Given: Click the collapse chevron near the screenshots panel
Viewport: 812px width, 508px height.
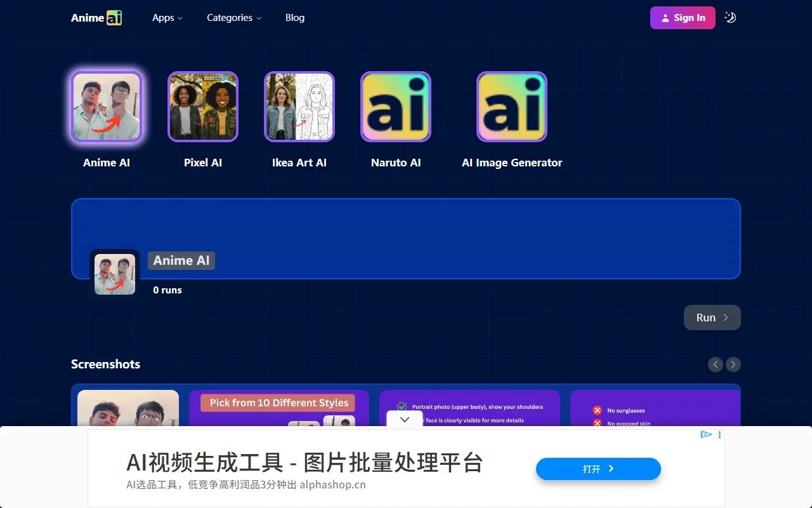Looking at the screenshot, I should coord(404,419).
